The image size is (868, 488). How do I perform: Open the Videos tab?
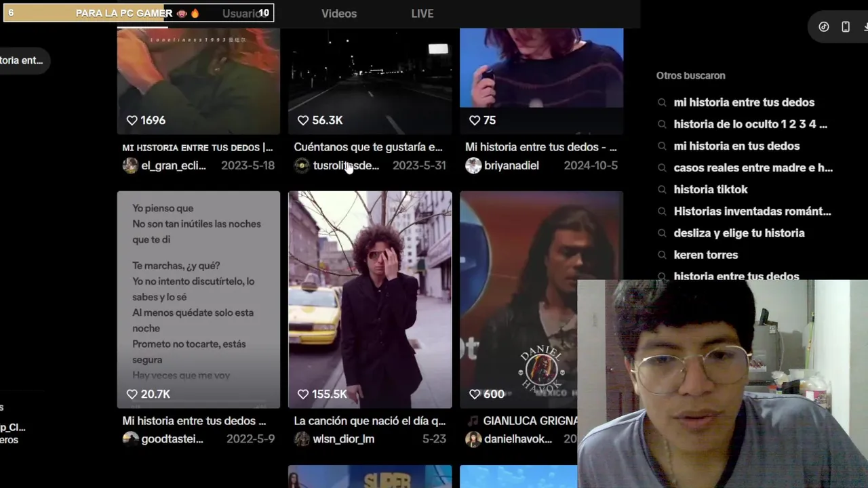[x=338, y=14]
